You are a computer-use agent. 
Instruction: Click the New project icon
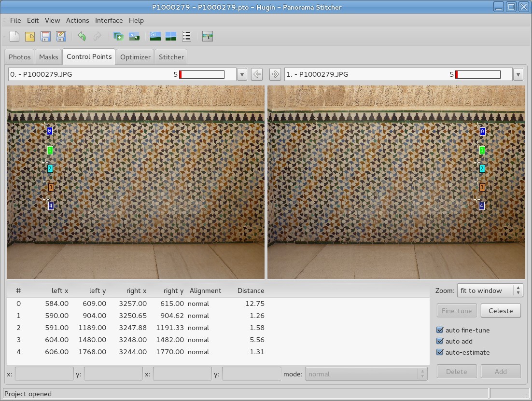[14, 36]
